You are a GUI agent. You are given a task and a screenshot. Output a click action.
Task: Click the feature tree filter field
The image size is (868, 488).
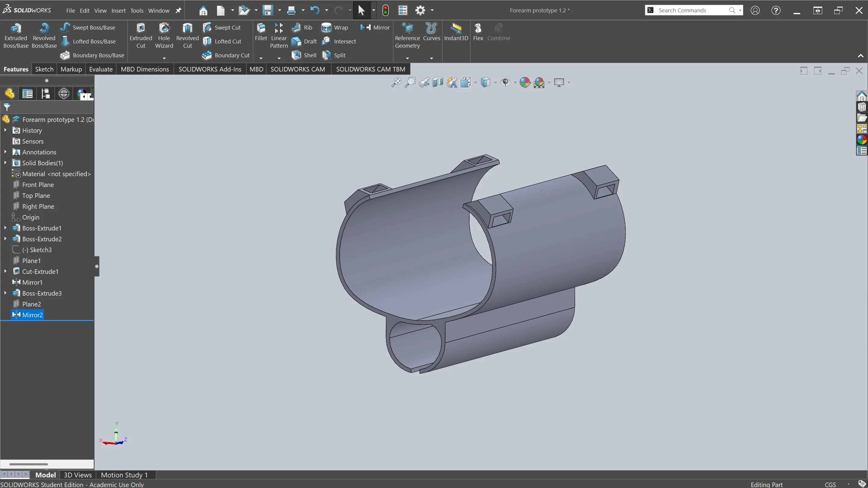point(47,107)
